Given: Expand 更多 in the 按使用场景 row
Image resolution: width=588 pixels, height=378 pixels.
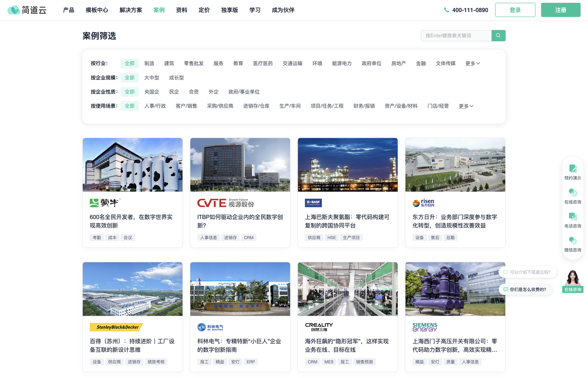Looking at the screenshot, I should pos(466,106).
